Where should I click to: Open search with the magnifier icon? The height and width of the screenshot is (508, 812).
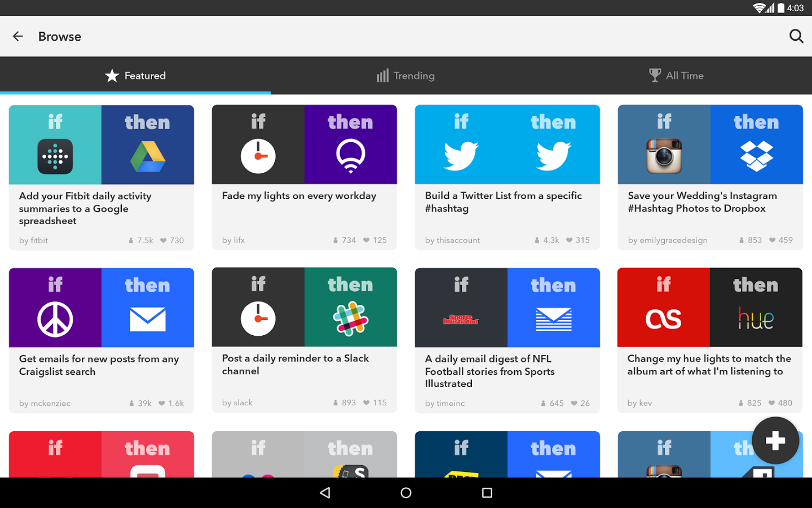click(796, 36)
